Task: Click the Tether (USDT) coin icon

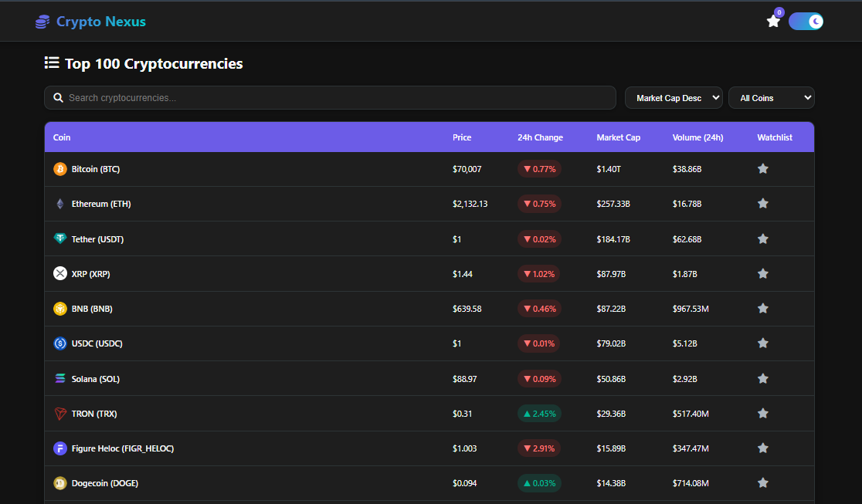Action: tap(60, 238)
